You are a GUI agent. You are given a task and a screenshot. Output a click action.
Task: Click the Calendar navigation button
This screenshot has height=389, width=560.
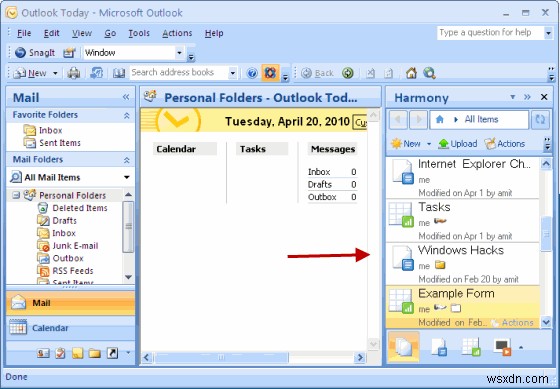click(x=71, y=328)
